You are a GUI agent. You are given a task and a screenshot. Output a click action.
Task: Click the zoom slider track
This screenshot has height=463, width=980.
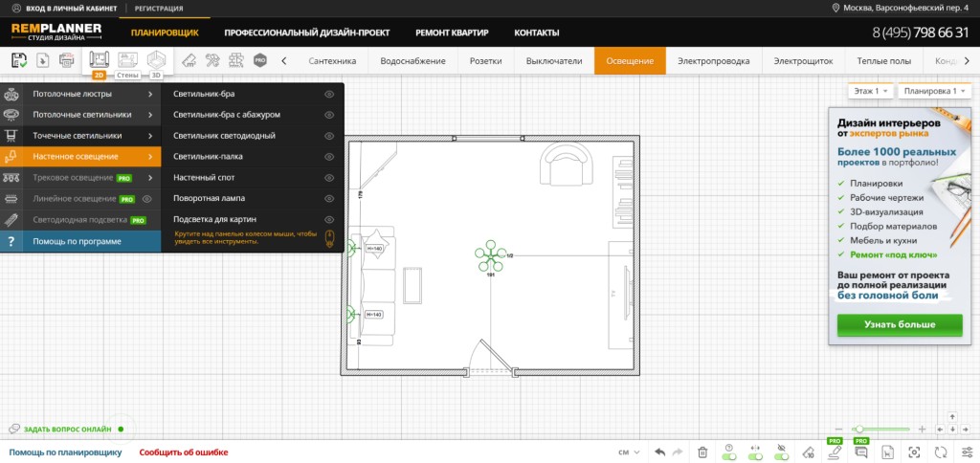pyautogui.click(x=880, y=430)
